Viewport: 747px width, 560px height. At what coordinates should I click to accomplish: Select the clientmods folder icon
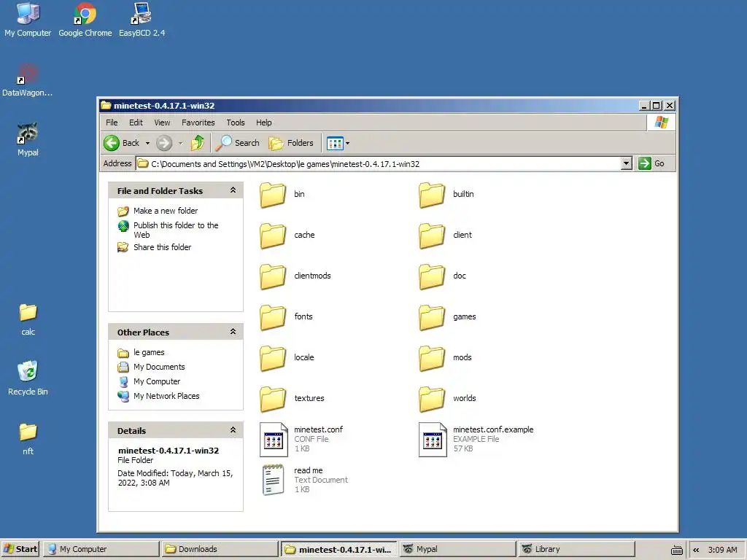pos(273,276)
